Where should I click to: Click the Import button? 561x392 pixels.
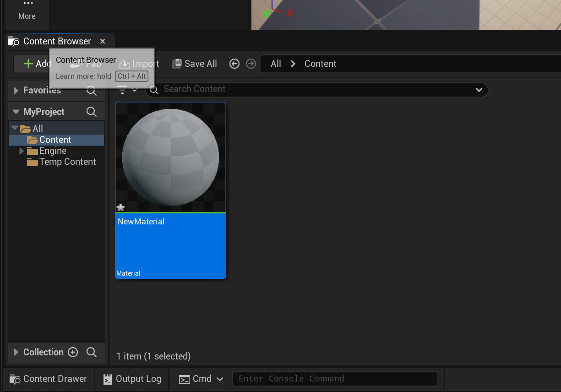click(x=139, y=64)
